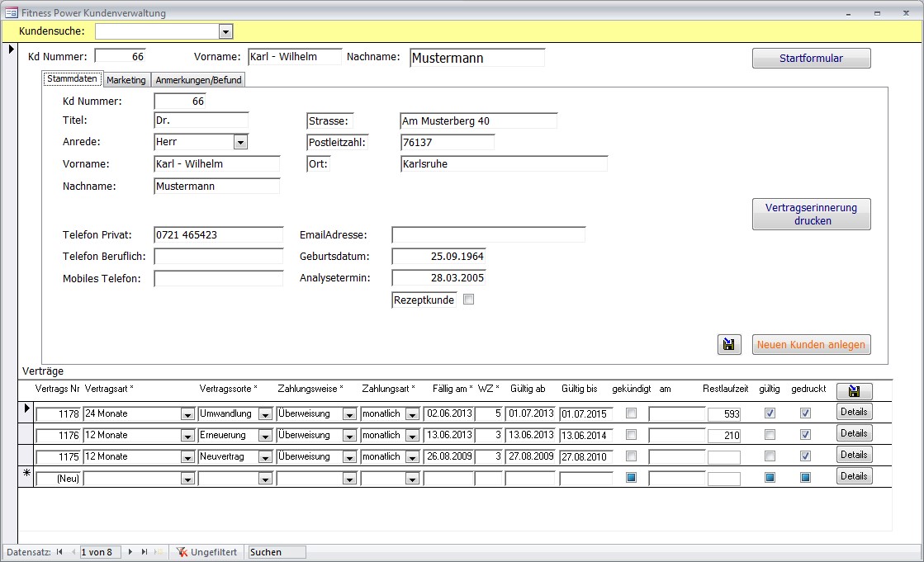Click the Access form icon in title bar
Image resolution: width=924 pixels, height=562 pixels.
click(x=12, y=13)
